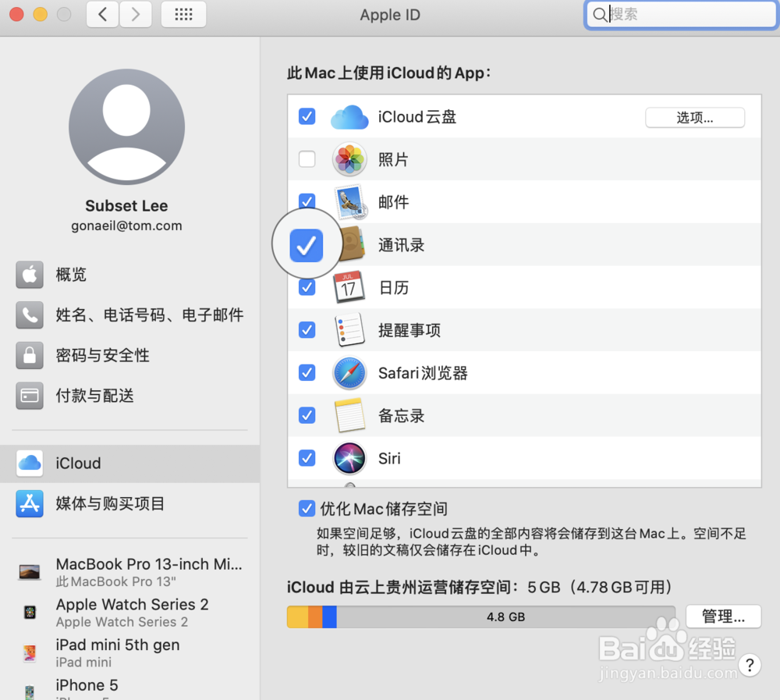The width and height of the screenshot is (780, 700).
Task: Toggle the 日历 checkbox
Action: tap(307, 287)
